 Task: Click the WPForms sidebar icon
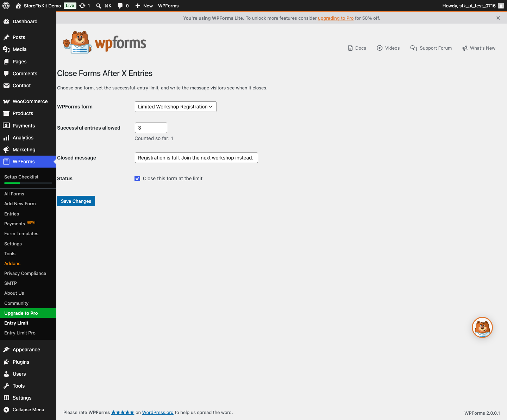(6, 162)
